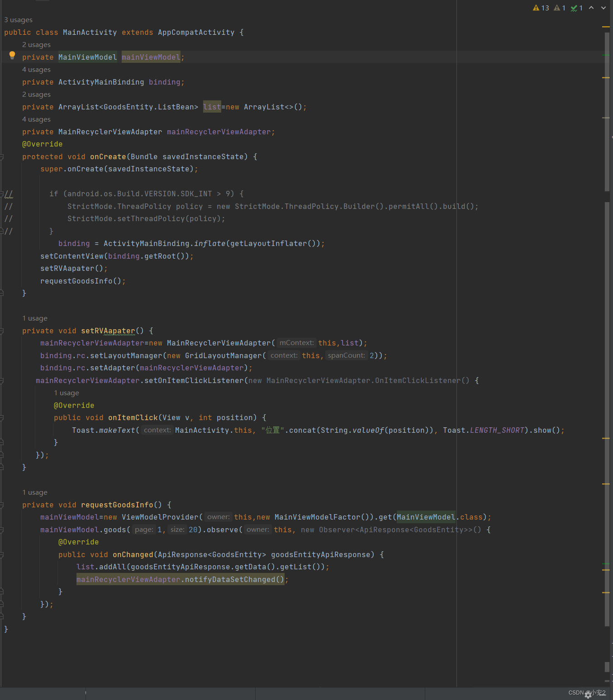Open '1 usage' above requestGoodsInfo method
The image size is (613, 700).
pyautogui.click(x=35, y=492)
